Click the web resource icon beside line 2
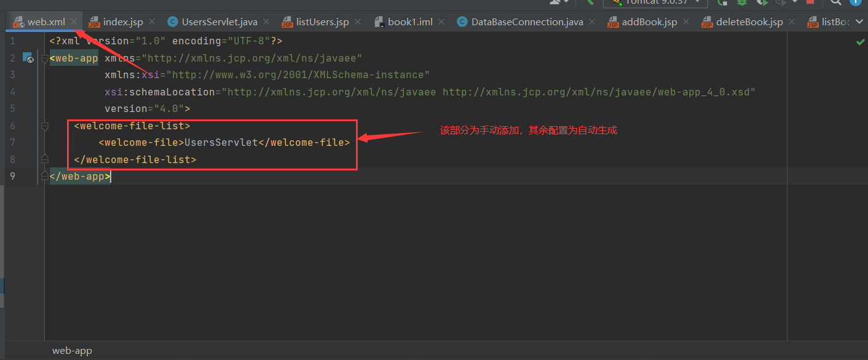Viewport: 868px width, 360px height. (28, 57)
